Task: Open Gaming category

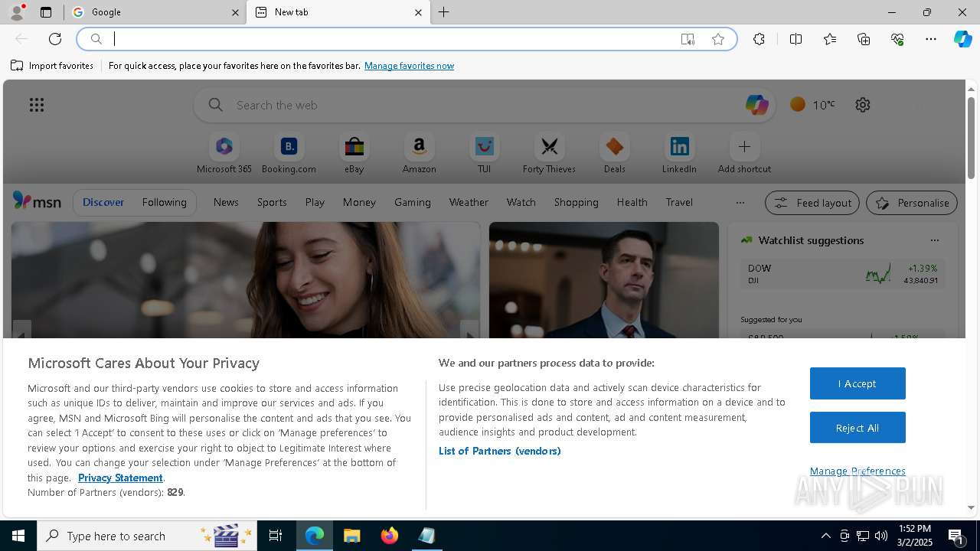Action: click(x=413, y=202)
